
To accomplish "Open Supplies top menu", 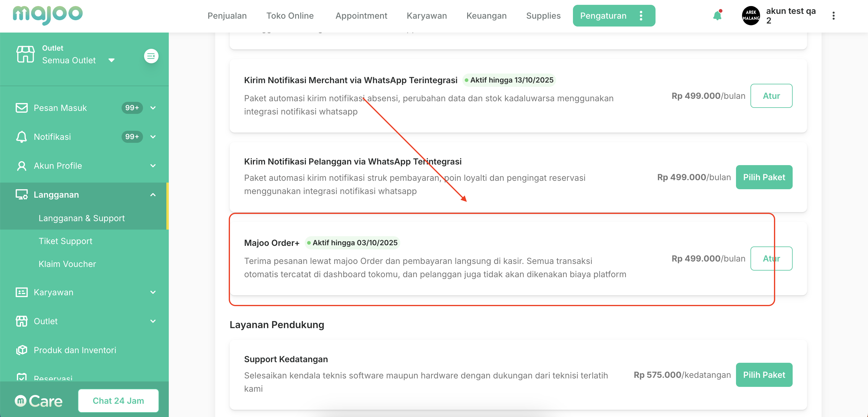I will 543,16.
